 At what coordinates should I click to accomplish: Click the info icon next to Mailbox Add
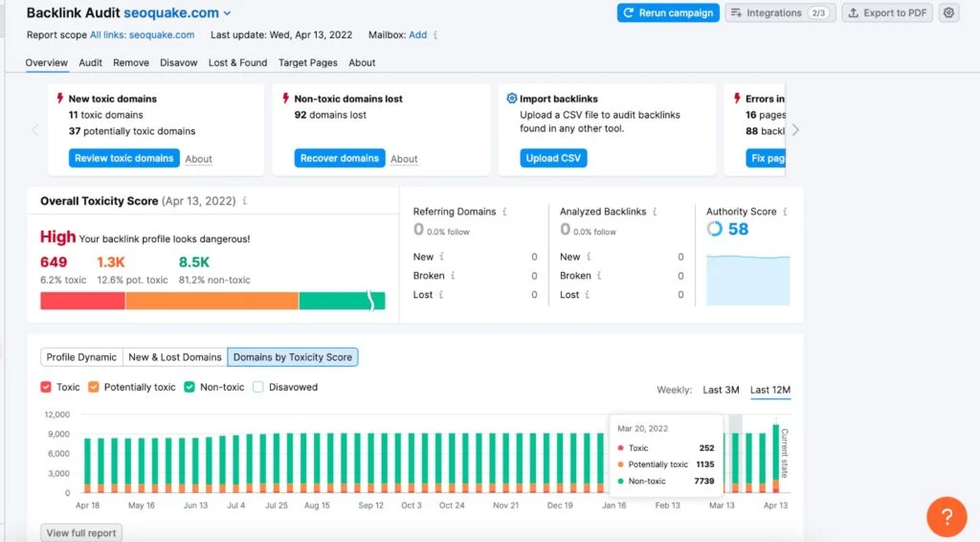[x=435, y=35]
